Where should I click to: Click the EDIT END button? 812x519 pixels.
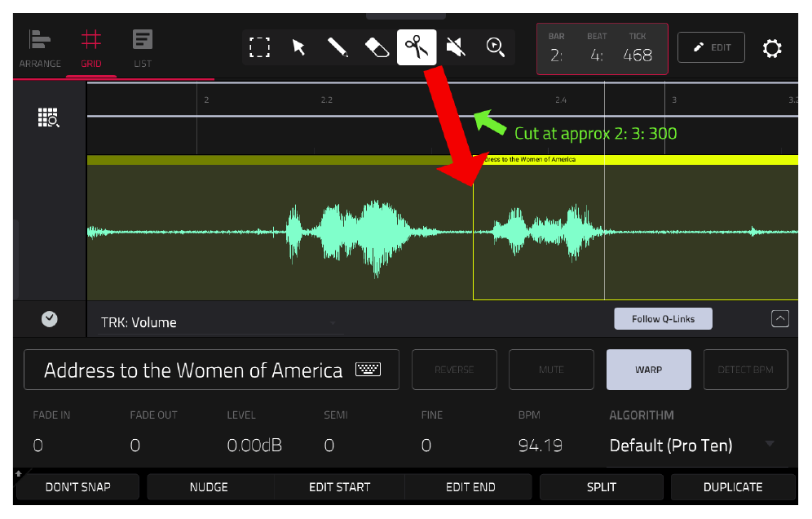[470, 487]
